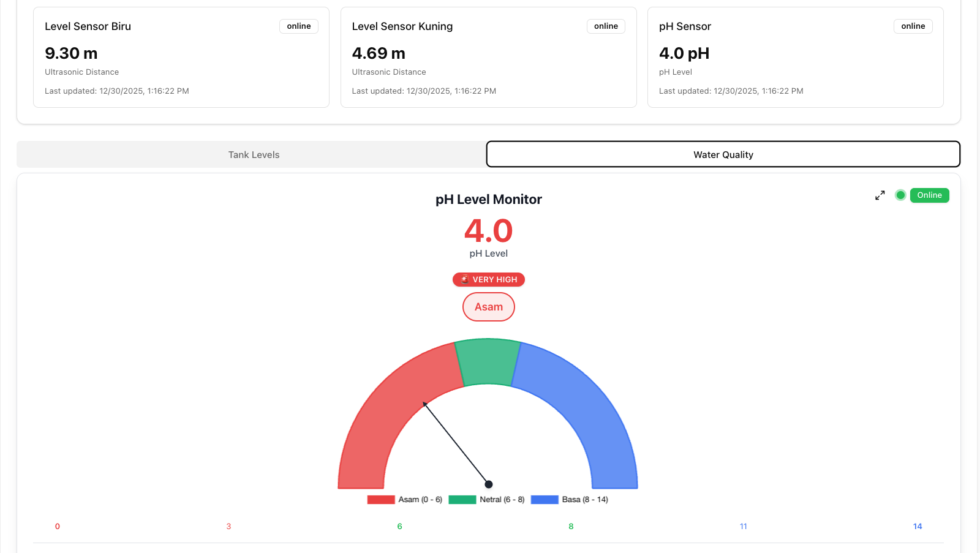Image resolution: width=980 pixels, height=553 pixels.
Task: Click the online badge on Level Sensor Biru
Action: click(299, 26)
